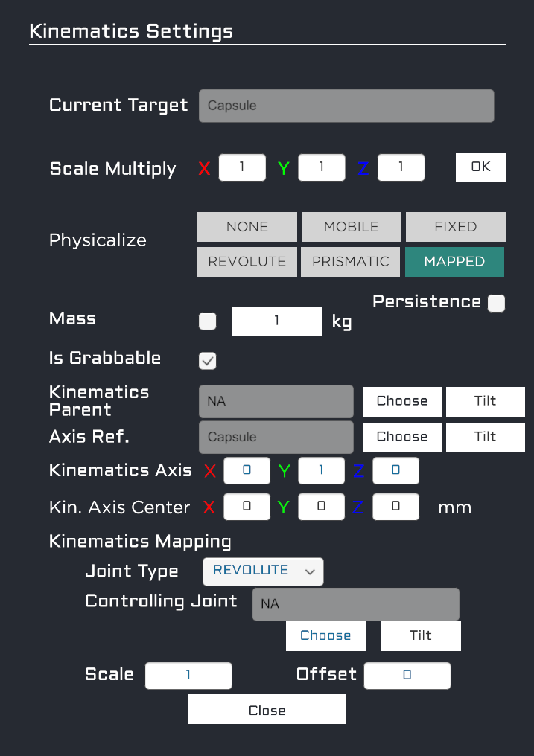534x756 pixels.
Task: Choose the Controlling Joint
Action: pyautogui.click(x=325, y=636)
